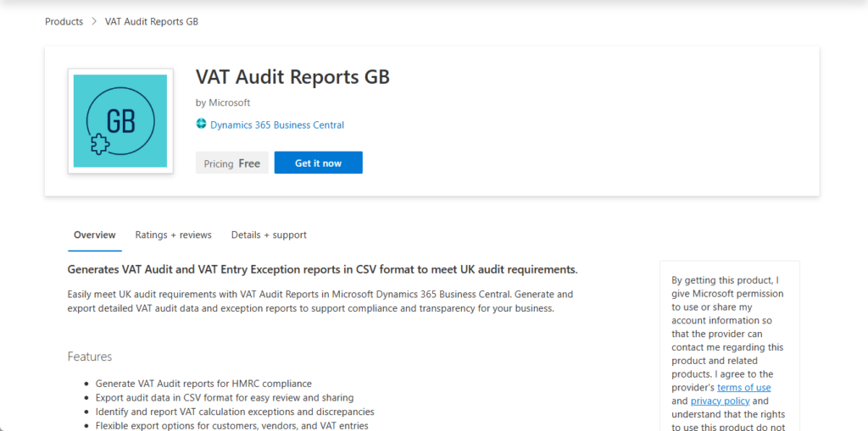Click the Export audit data in CSV bullet
This screenshot has width=868, height=431.
[x=224, y=398]
